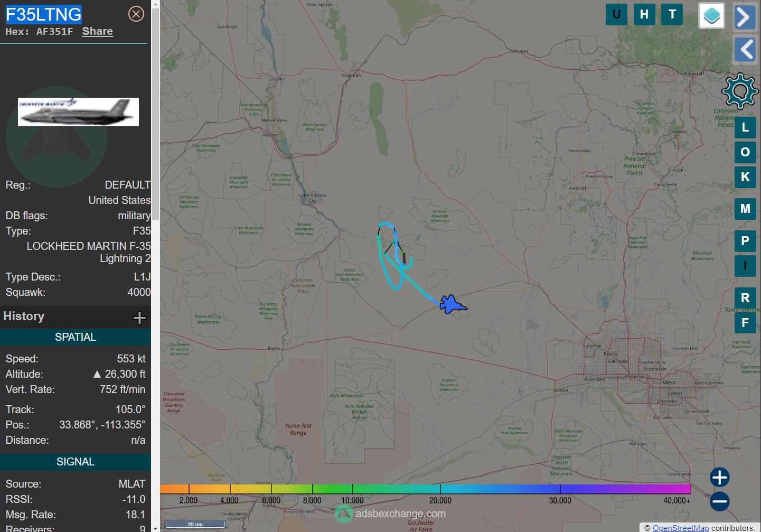The height and width of the screenshot is (532, 761).
Task: Toggle the H map button
Action: (x=644, y=14)
